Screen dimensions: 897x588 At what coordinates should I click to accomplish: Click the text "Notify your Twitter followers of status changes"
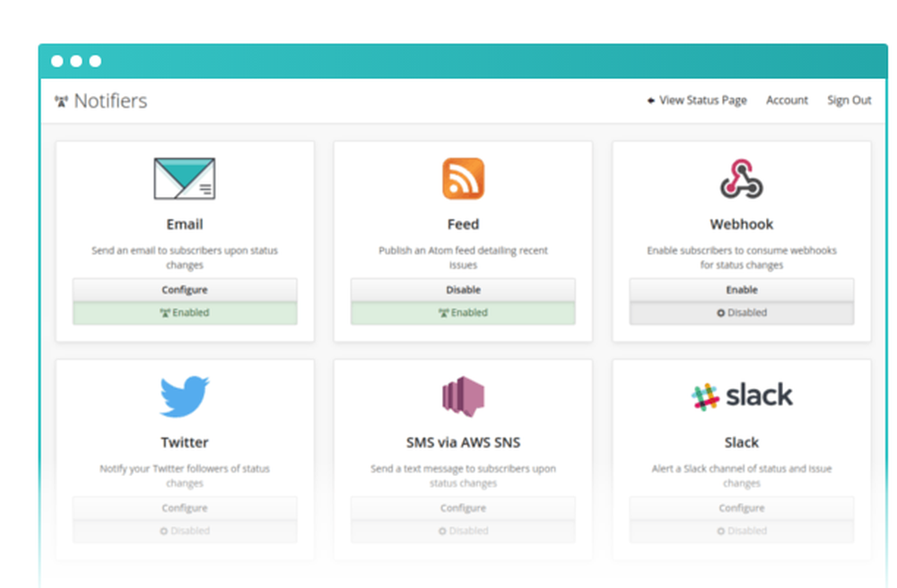click(x=185, y=475)
